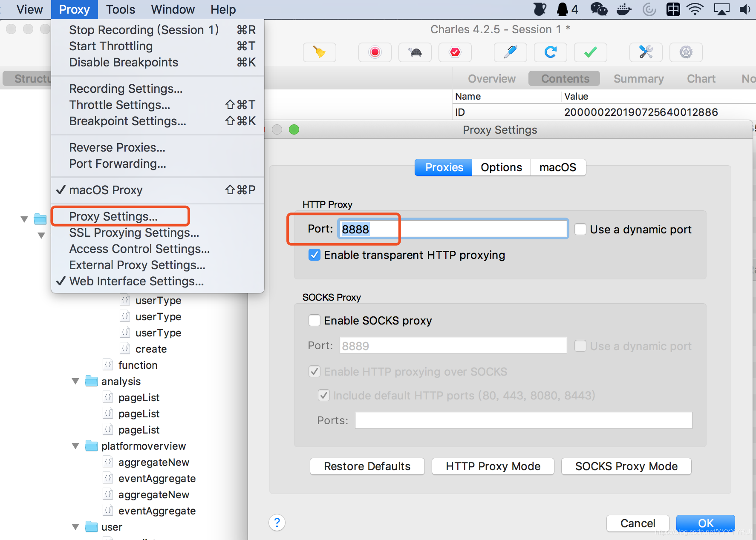Click the Cancel button

[638, 523]
